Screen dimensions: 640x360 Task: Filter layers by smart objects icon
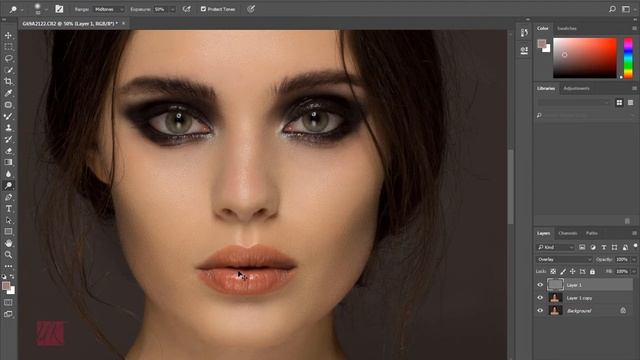click(625, 247)
